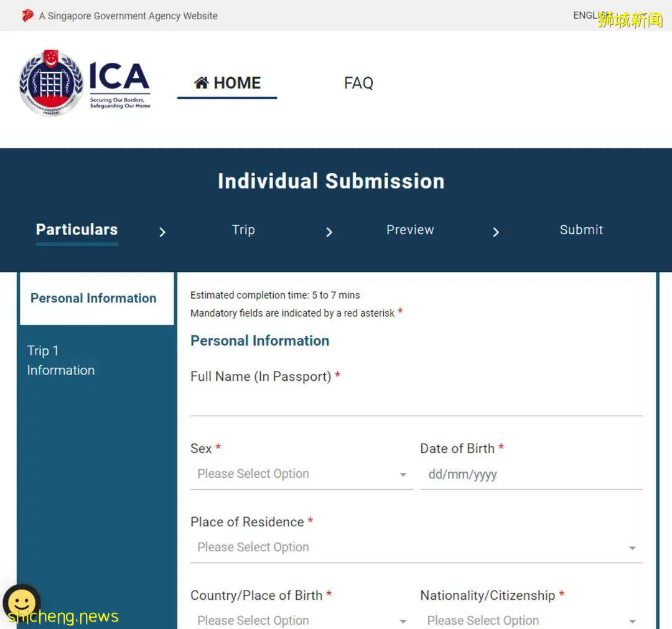Screen dimensions: 672x629
Task: Focus the Full Name input field
Action: point(416,402)
